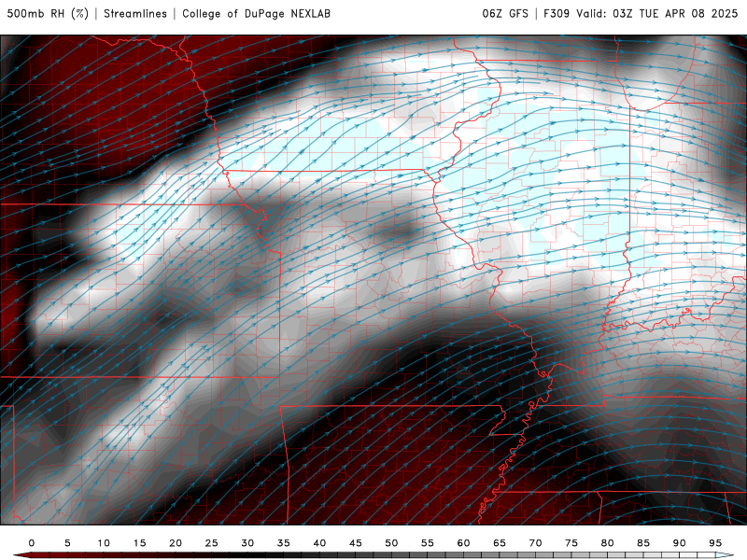
Task: Click the 40 label on the color scale
Action: pyautogui.click(x=319, y=543)
